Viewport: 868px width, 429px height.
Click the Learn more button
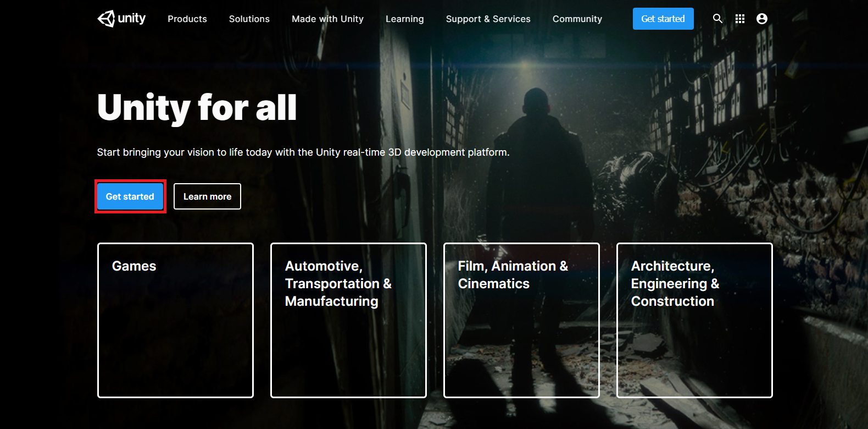(208, 196)
